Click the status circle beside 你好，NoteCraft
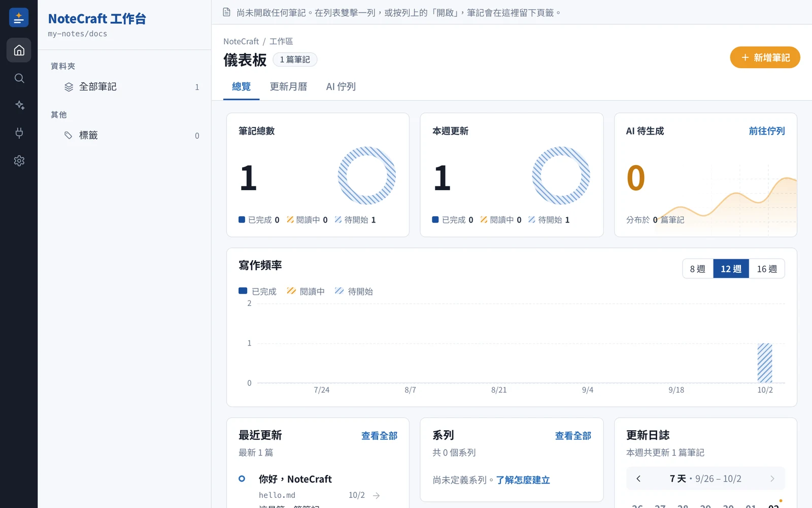The image size is (812, 508). [242, 479]
